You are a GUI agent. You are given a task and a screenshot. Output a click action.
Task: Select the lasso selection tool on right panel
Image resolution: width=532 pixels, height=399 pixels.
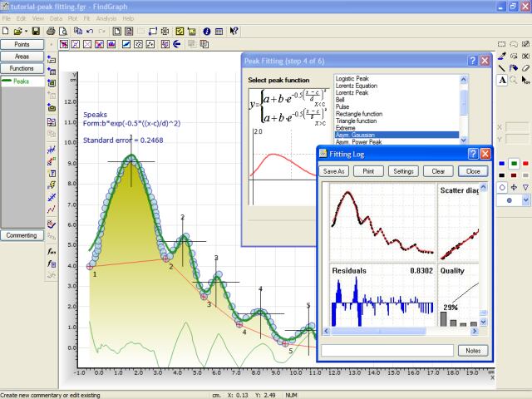(514, 44)
